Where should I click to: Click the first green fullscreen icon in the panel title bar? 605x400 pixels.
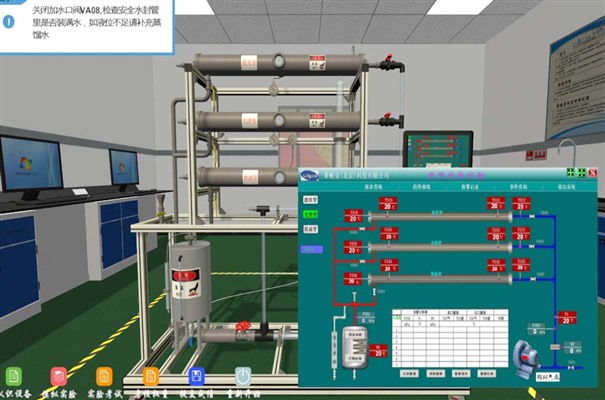click(571, 173)
